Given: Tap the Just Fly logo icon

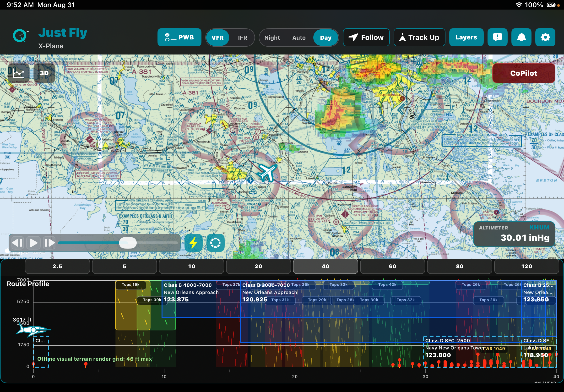Looking at the screenshot, I should point(20,36).
